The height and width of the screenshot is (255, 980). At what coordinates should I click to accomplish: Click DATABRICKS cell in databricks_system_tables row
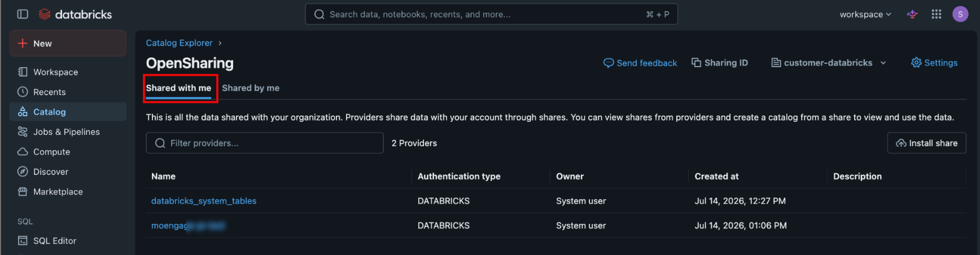[x=444, y=201]
